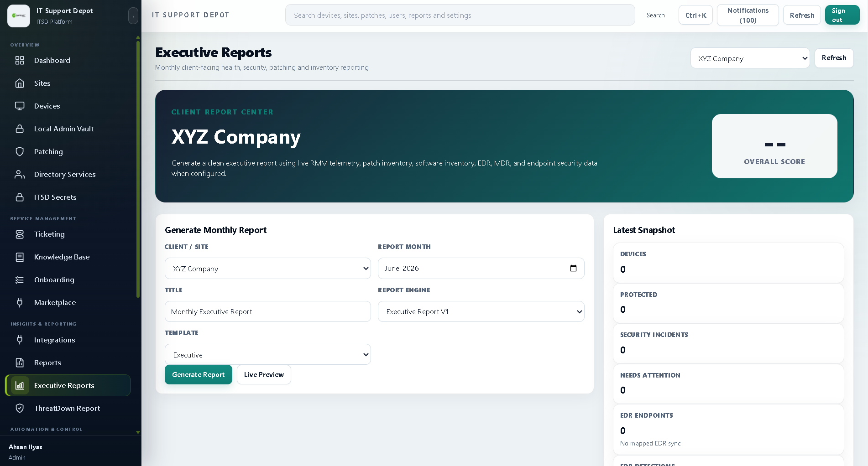This screenshot has width=868, height=466.
Task: Open Directory Services page
Action: pyautogui.click(x=68, y=174)
